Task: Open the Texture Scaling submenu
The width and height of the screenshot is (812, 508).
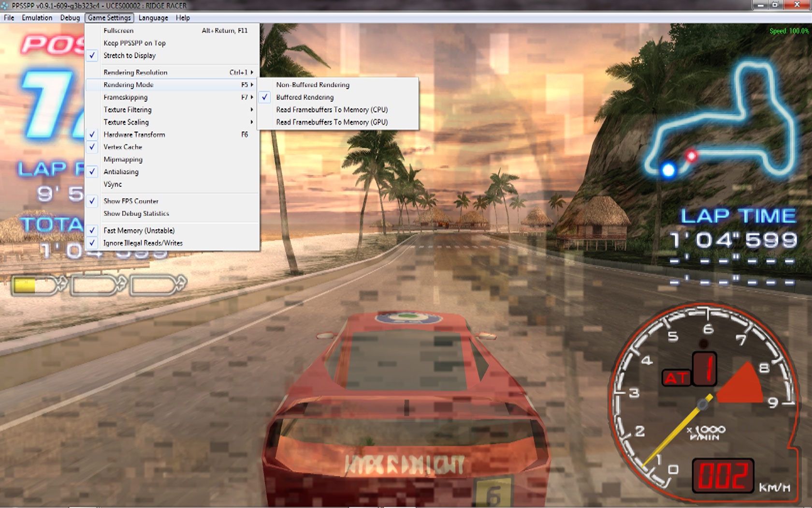Action: [x=126, y=122]
